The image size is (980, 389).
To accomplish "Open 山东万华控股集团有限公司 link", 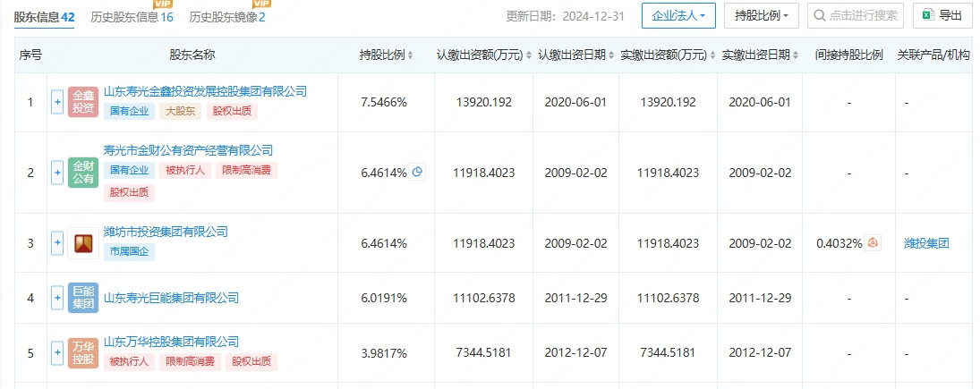I will coord(171,342).
